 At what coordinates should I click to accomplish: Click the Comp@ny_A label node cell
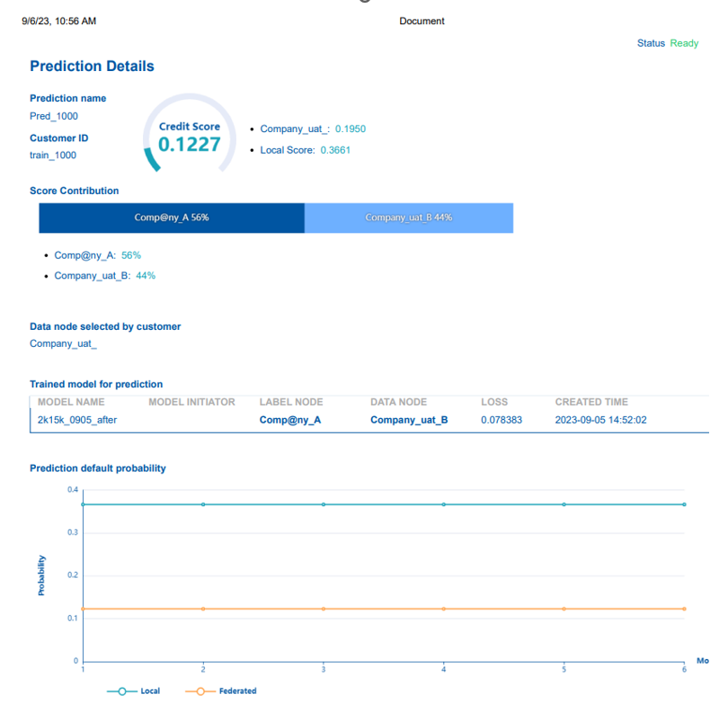click(289, 420)
